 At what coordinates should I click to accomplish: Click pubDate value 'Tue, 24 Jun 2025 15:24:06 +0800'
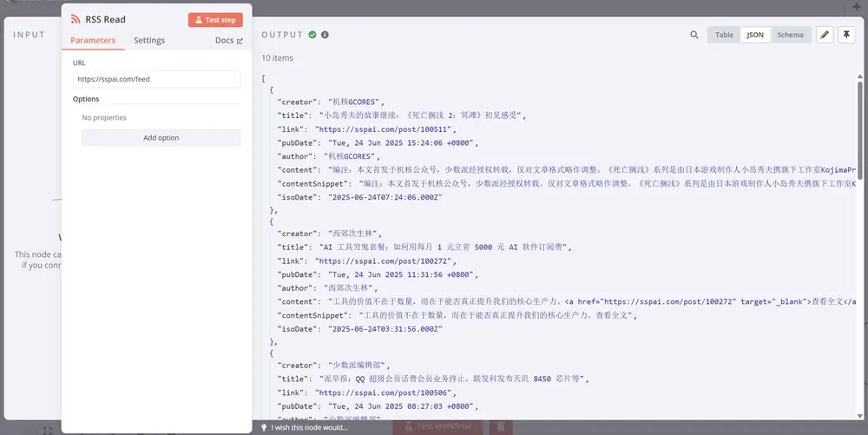pyautogui.click(x=403, y=142)
